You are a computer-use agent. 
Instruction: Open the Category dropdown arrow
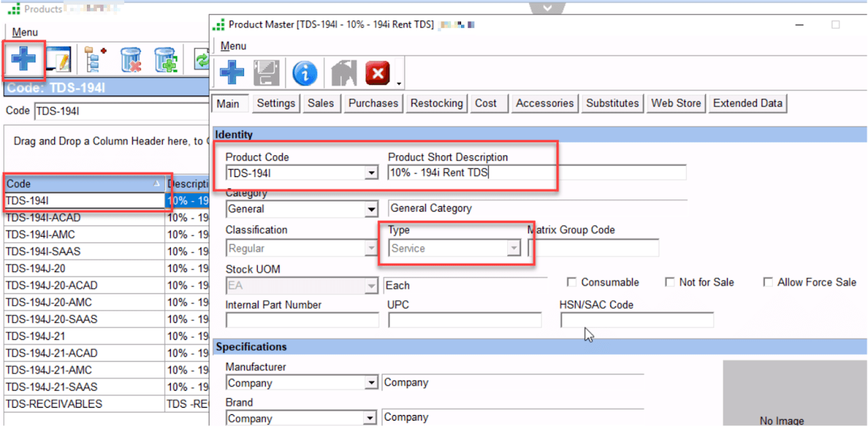(371, 210)
